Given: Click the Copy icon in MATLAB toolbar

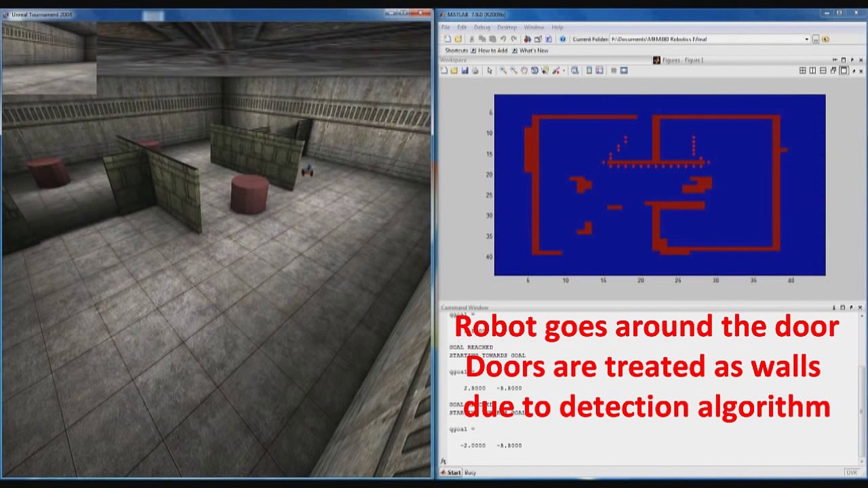Looking at the screenshot, I should [482, 39].
